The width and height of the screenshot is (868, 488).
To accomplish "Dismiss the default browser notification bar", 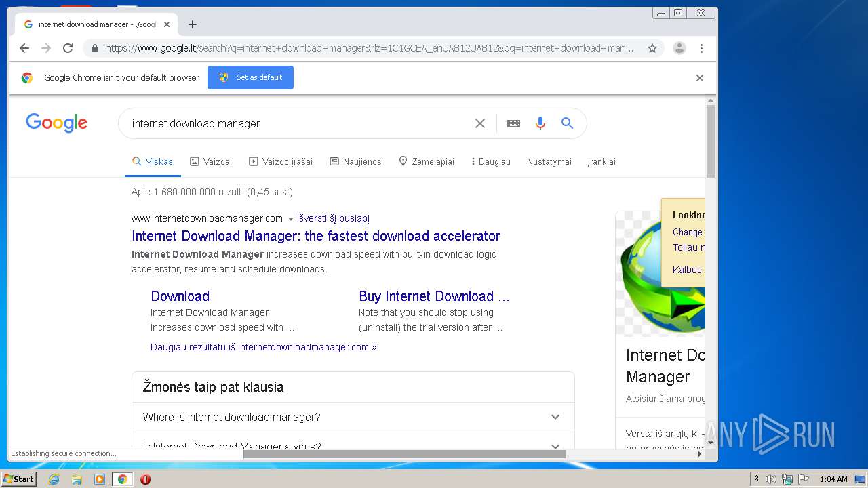I will [700, 78].
